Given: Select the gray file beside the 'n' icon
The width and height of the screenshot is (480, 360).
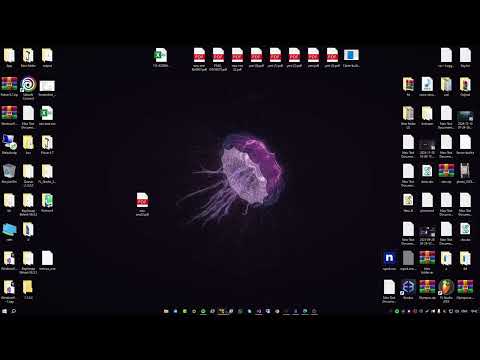Looking at the screenshot, I should click(408, 258).
